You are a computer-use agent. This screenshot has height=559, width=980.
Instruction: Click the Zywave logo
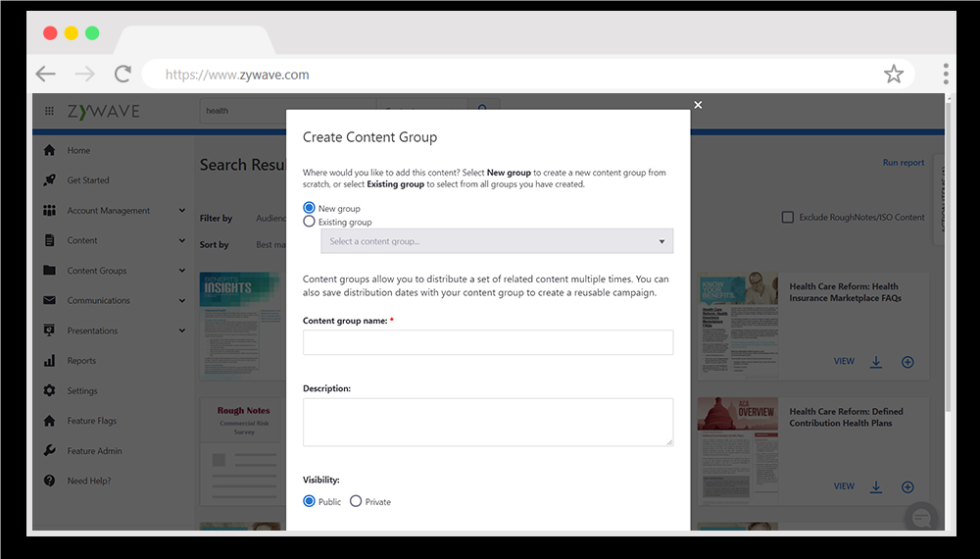click(x=104, y=111)
